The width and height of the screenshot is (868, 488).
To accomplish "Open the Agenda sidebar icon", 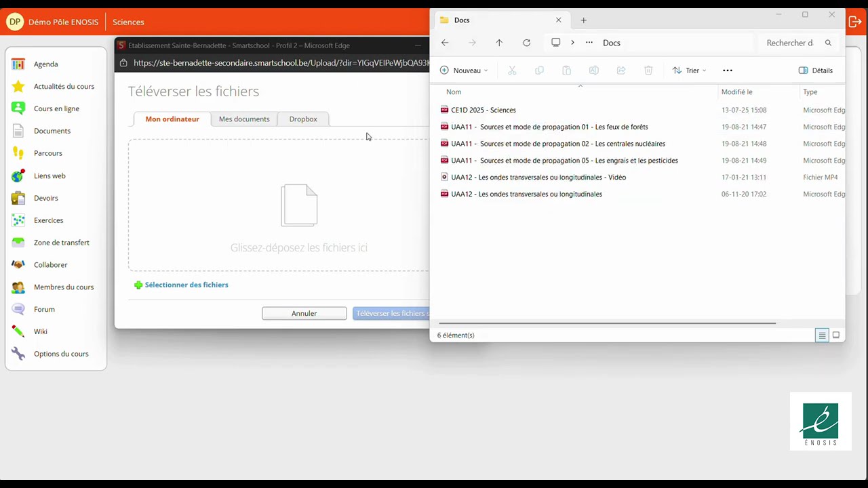I will pos(18,64).
